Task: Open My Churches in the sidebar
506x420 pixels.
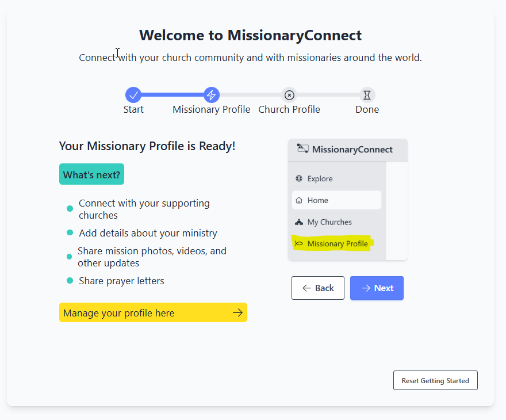Action: click(x=329, y=222)
